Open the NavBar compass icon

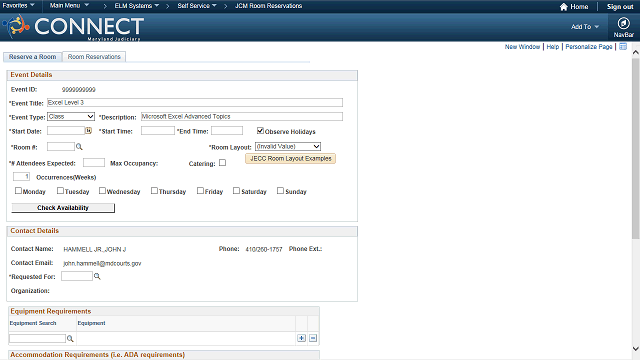pyautogui.click(x=623, y=23)
